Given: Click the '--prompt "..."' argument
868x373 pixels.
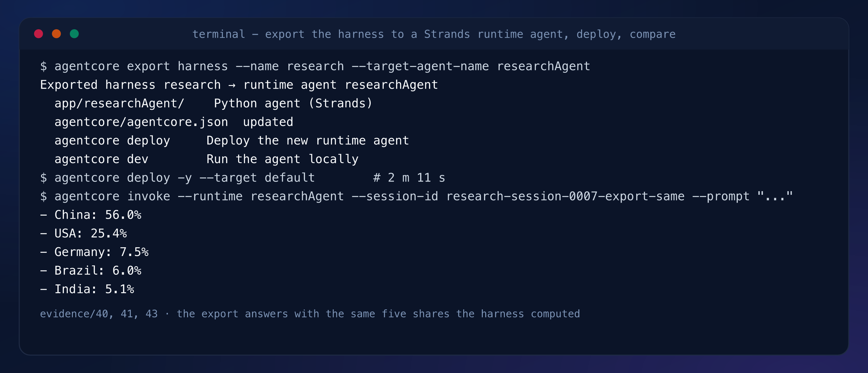Looking at the screenshot, I should pos(742,196).
